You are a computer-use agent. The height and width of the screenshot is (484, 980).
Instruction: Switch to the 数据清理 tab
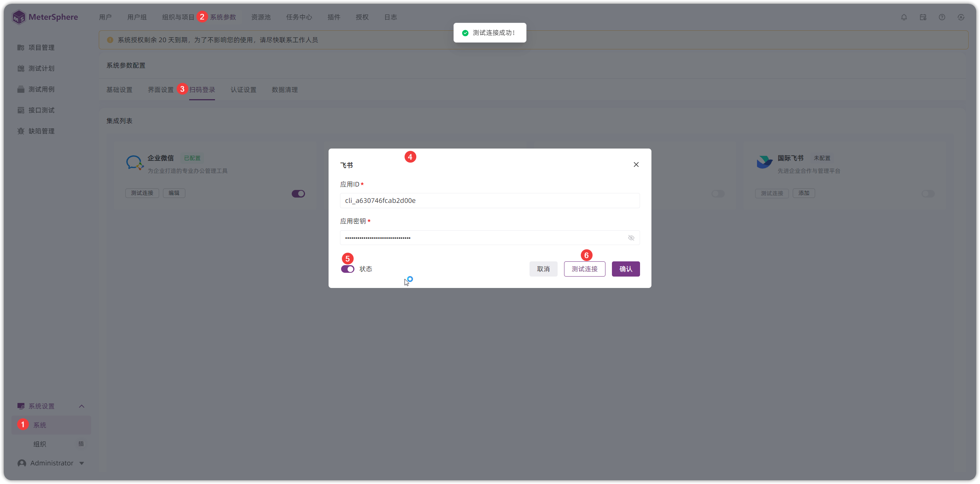285,90
